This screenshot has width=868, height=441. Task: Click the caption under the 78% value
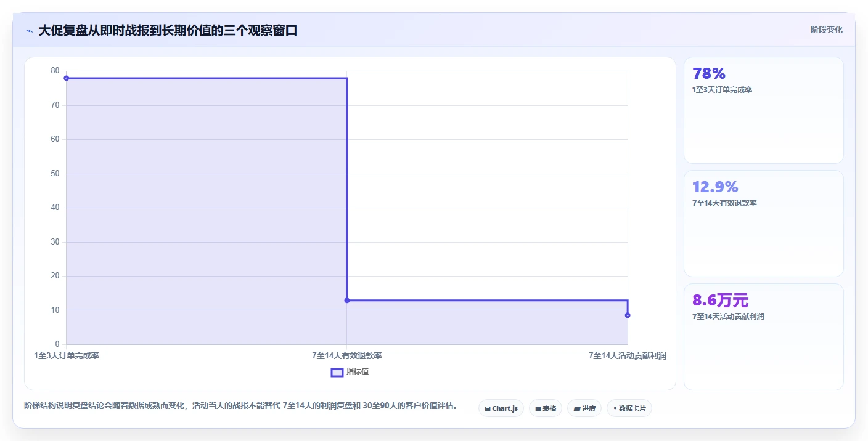coord(722,90)
